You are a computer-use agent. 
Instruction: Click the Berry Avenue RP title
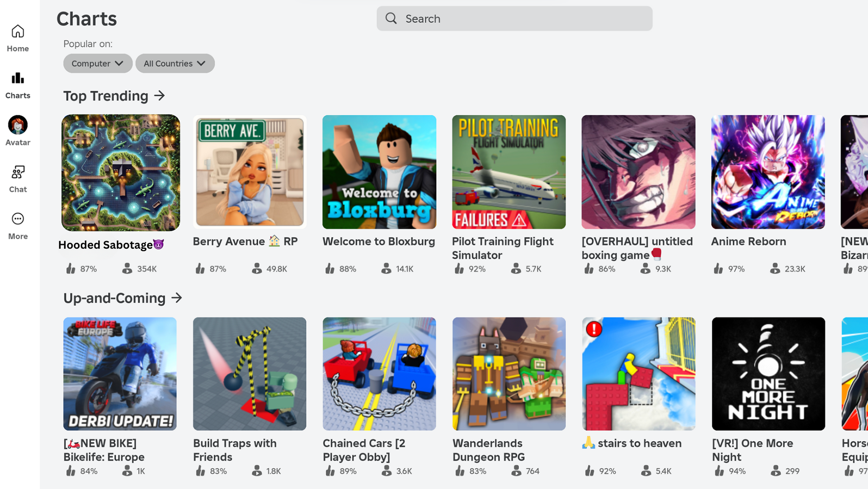(x=245, y=242)
